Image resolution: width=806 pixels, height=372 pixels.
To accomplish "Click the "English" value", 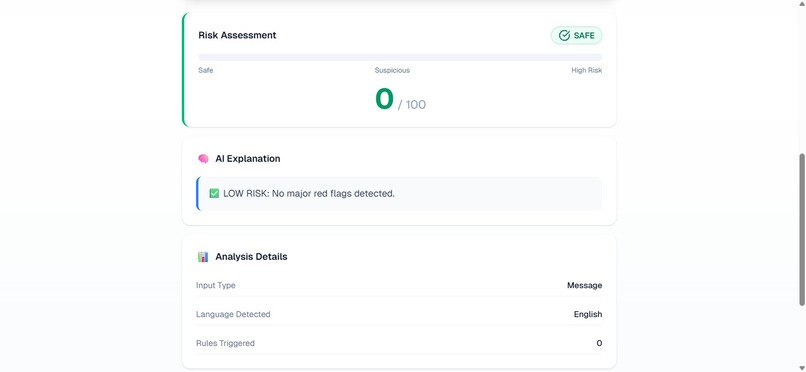I will (588, 314).
